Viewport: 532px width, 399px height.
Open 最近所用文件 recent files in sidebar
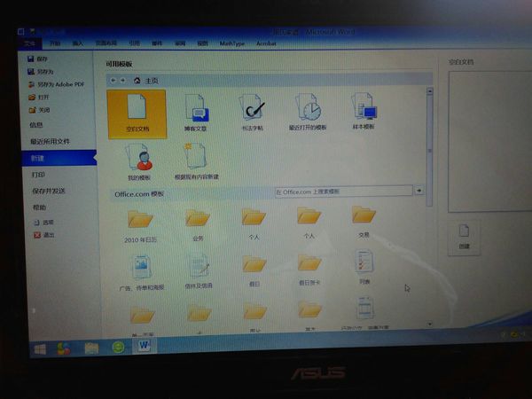[x=50, y=141]
